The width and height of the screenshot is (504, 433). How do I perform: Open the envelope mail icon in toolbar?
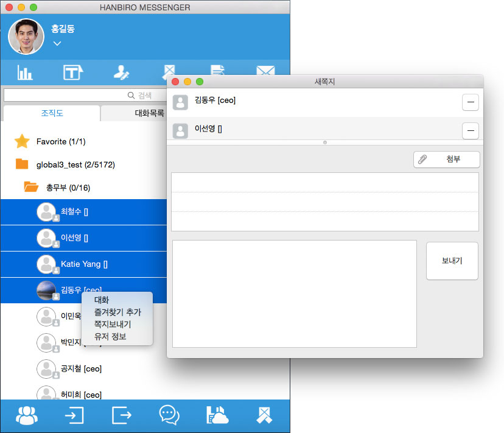tap(265, 70)
